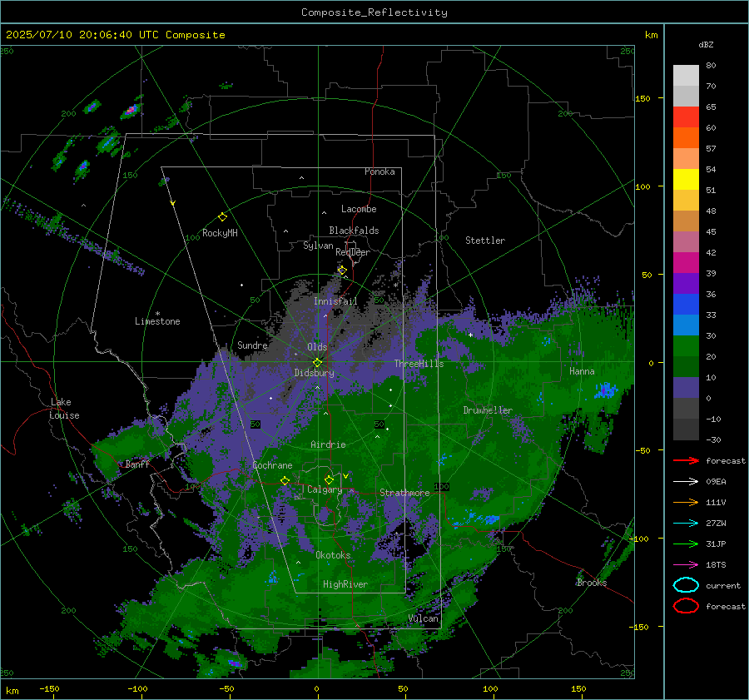Click the Strathmore label
This screenshot has width=749, height=700.
pos(404,493)
